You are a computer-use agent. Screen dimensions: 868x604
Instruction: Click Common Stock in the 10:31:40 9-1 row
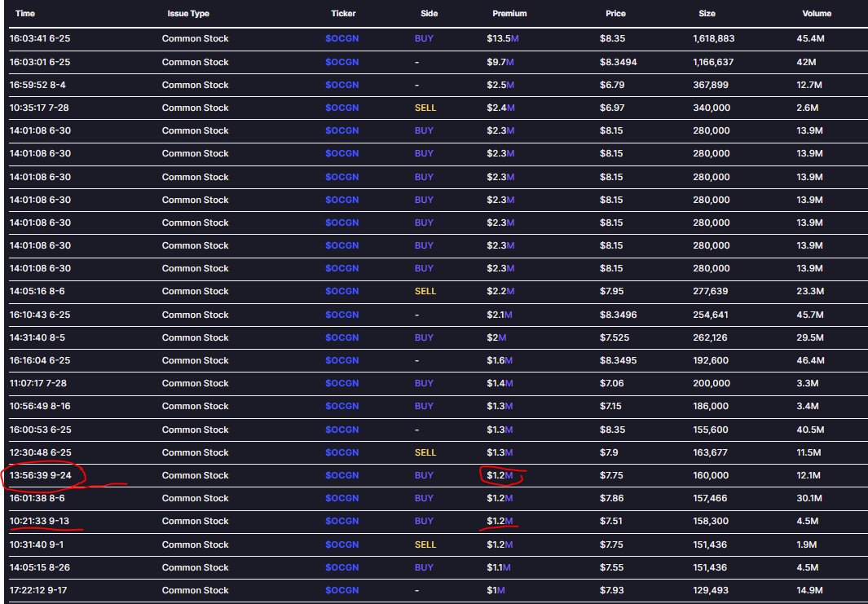[195, 544]
